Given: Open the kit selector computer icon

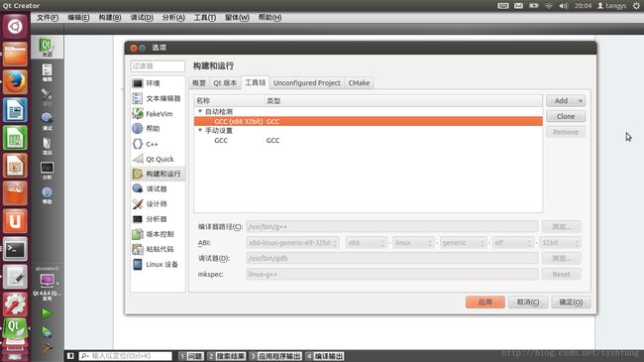Looking at the screenshot, I should coord(47,281).
